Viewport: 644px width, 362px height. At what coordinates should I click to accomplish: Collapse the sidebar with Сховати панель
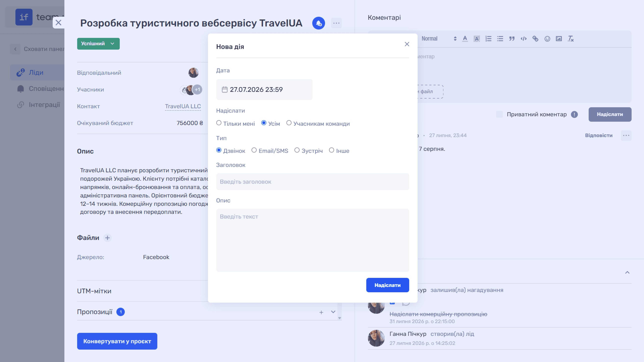pyautogui.click(x=38, y=49)
